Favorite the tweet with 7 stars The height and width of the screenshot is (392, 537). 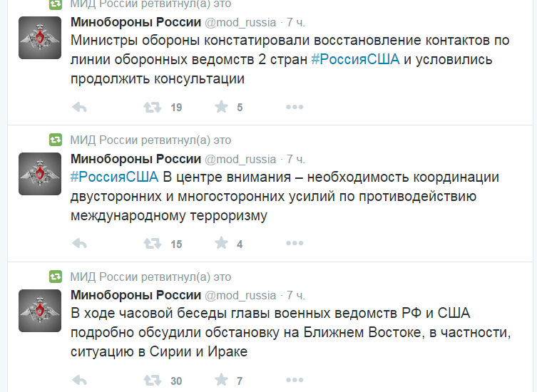point(222,381)
